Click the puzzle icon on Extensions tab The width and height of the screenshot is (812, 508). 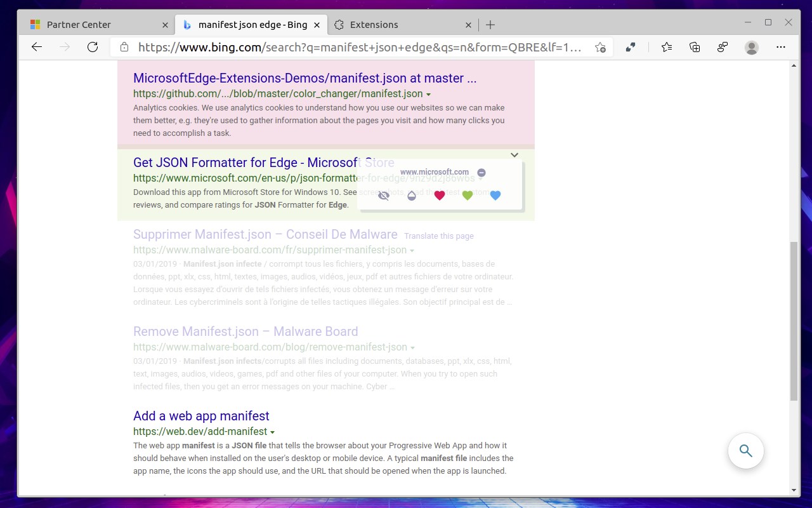click(339, 25)
